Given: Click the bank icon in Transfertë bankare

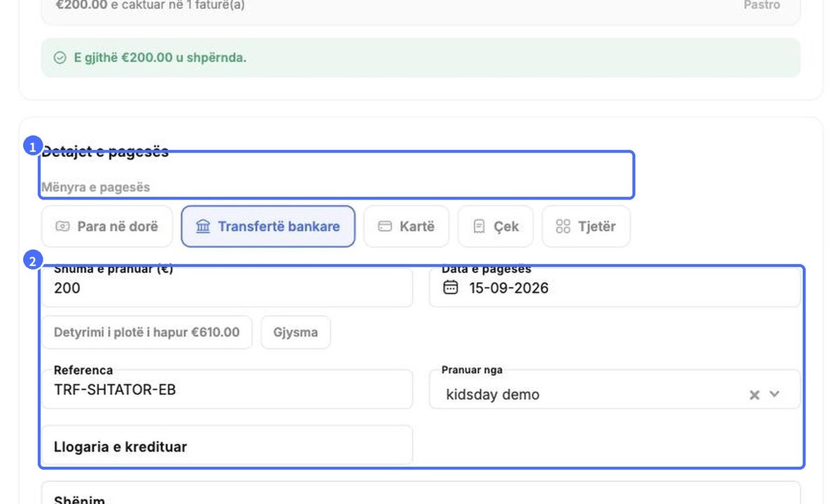Looking at the screenshot, I should coord(203,226).
